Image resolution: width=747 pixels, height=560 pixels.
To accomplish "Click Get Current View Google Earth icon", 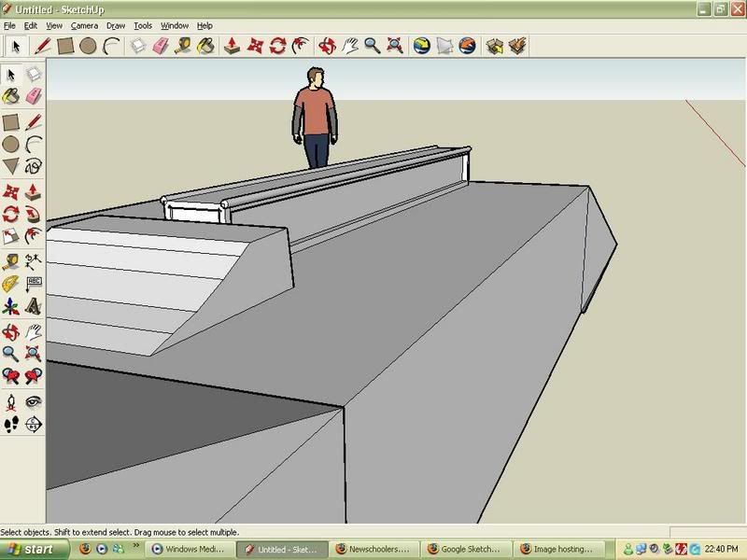I will coord(421,45).
